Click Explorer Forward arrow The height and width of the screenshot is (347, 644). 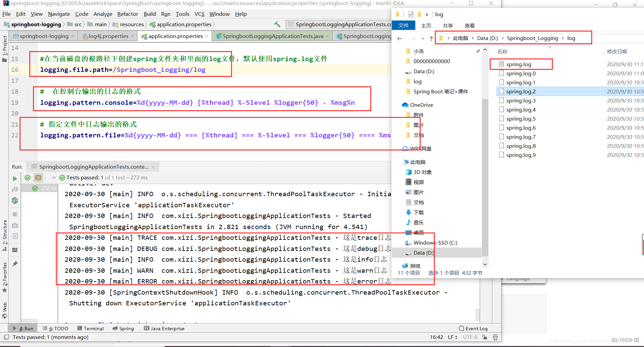tap(413, 39)
